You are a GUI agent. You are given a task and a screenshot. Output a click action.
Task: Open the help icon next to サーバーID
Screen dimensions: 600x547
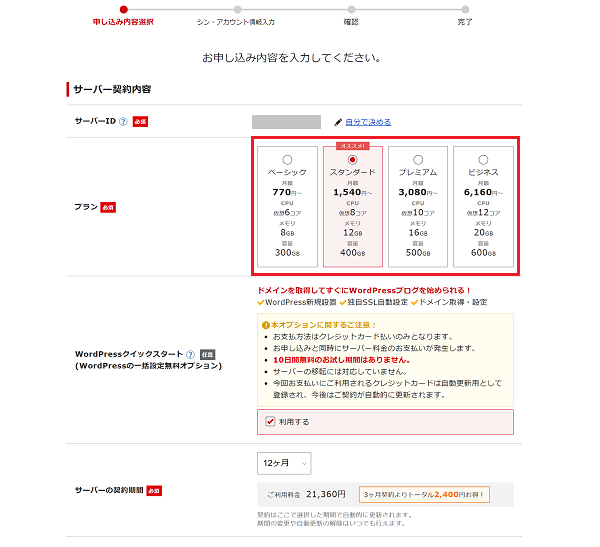tap(123, 122)
